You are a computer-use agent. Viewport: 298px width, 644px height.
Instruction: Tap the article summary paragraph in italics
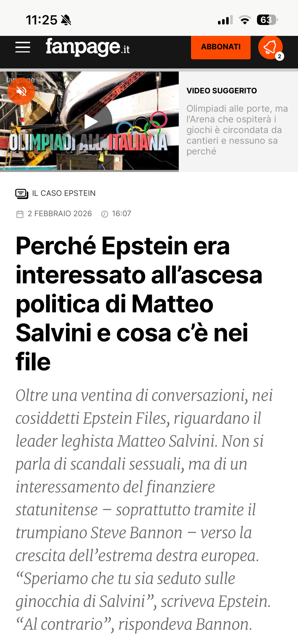click(144, 509)
